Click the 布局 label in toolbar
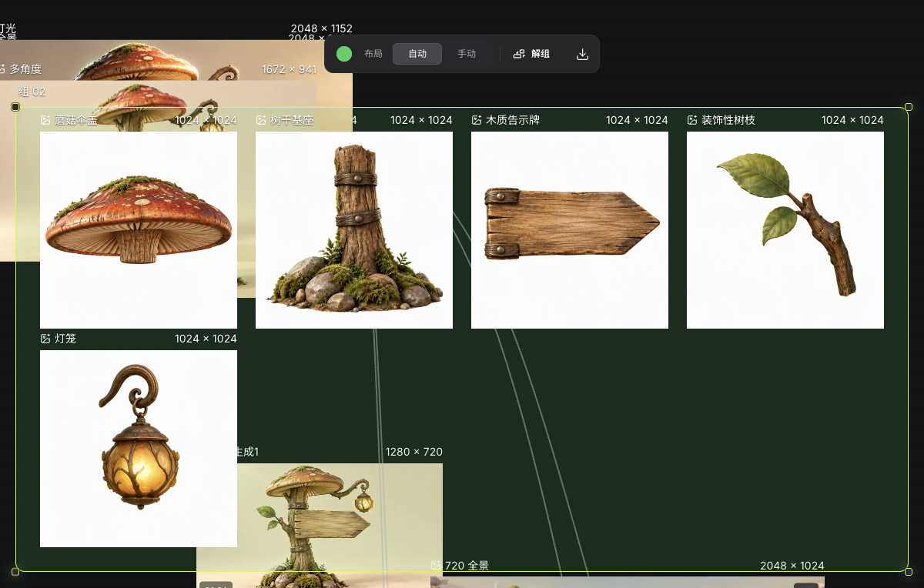Image resolution: width=924 pixels, height=588 pixels. point(373,54)
